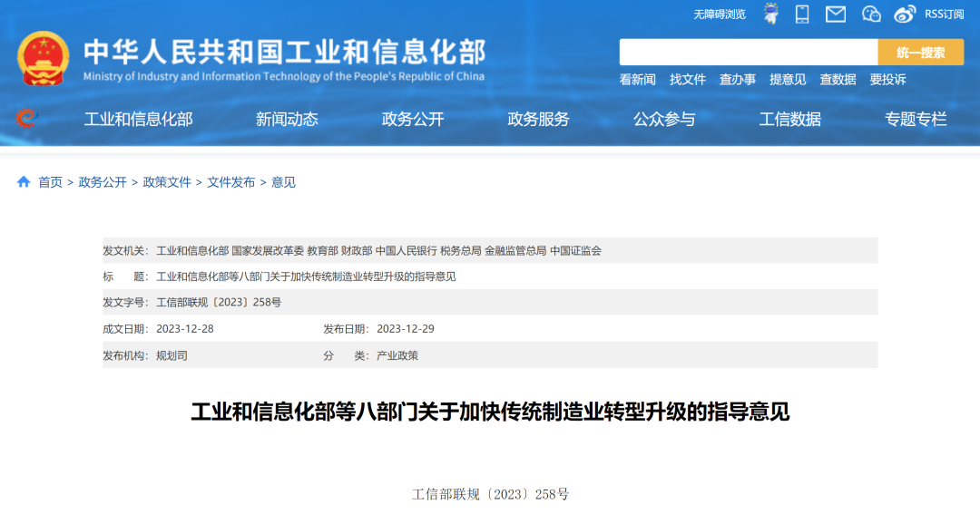Go to 政策文件 in breadcrumb
The image size is (980, 514).
tap(167, 182)
